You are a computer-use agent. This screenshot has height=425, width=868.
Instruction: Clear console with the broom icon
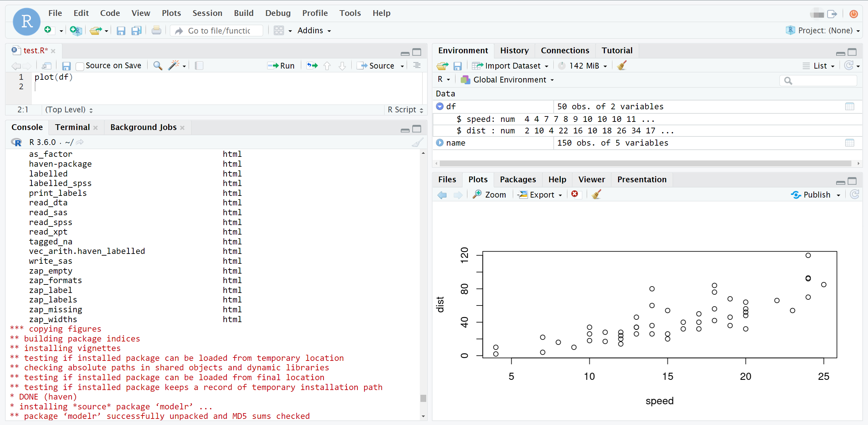[x=418, y=142]
